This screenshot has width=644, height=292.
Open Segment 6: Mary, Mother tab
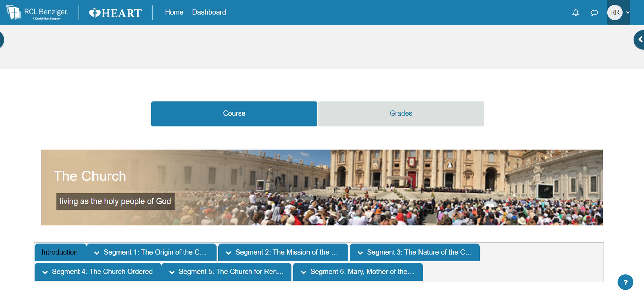[x=362, y=272]
